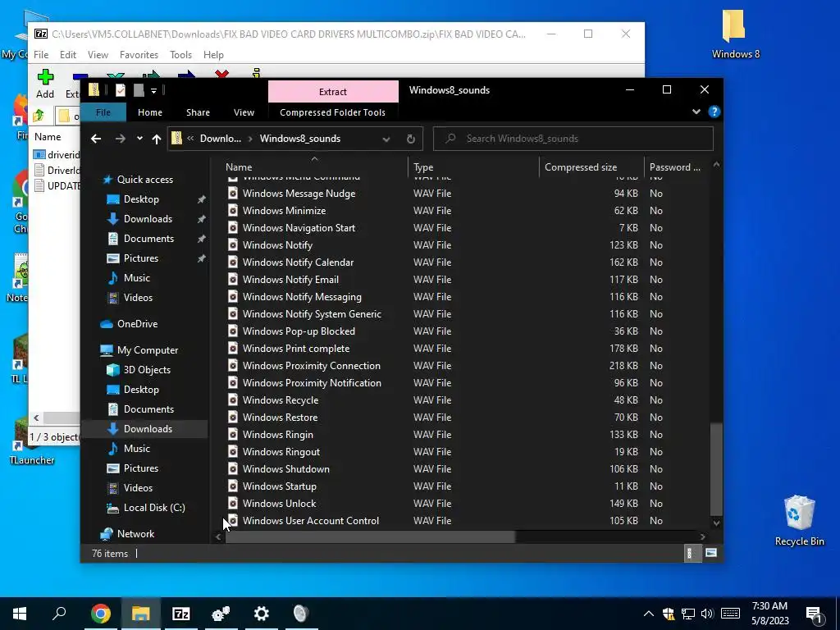Sort by the Name column header
Viewport: 840px width, 630px height.
point(314,167)
